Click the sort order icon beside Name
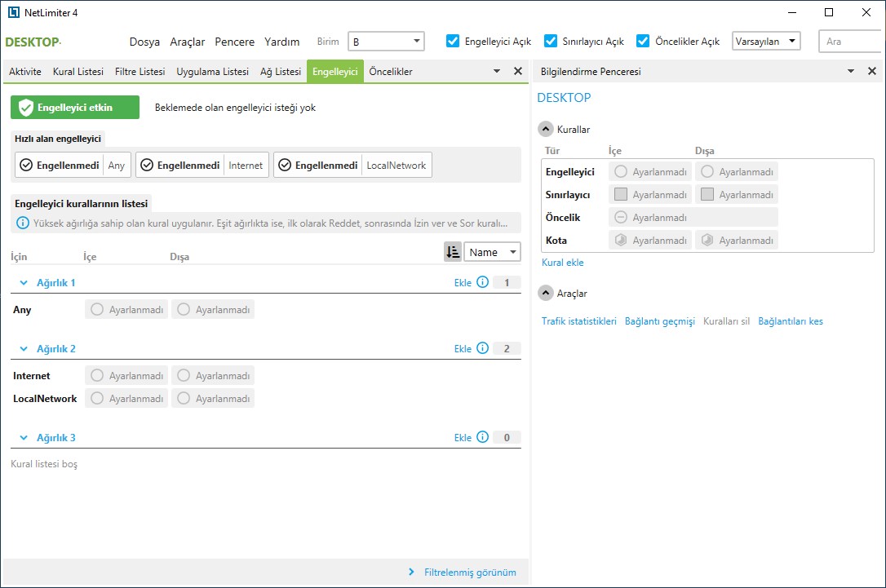 tap(453, 252)
